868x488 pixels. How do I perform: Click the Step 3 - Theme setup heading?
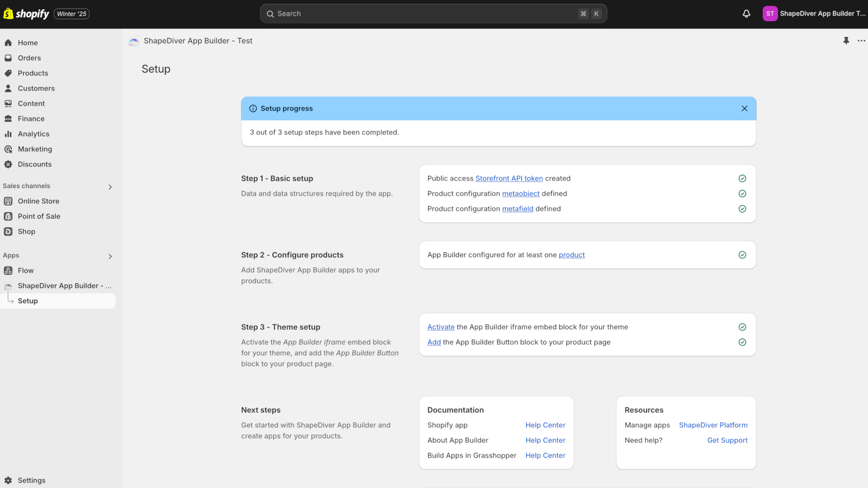pos(281,327)
